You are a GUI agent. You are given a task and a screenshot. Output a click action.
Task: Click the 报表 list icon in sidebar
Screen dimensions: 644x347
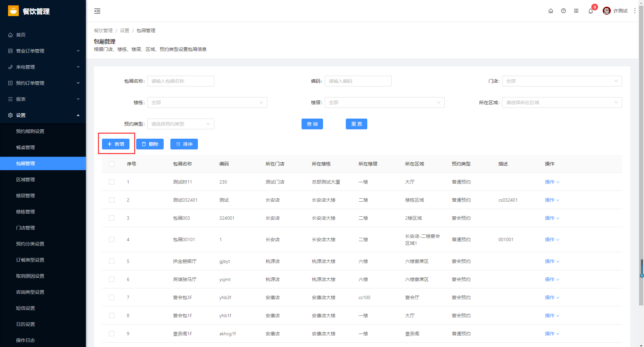[x=10, y=99]
